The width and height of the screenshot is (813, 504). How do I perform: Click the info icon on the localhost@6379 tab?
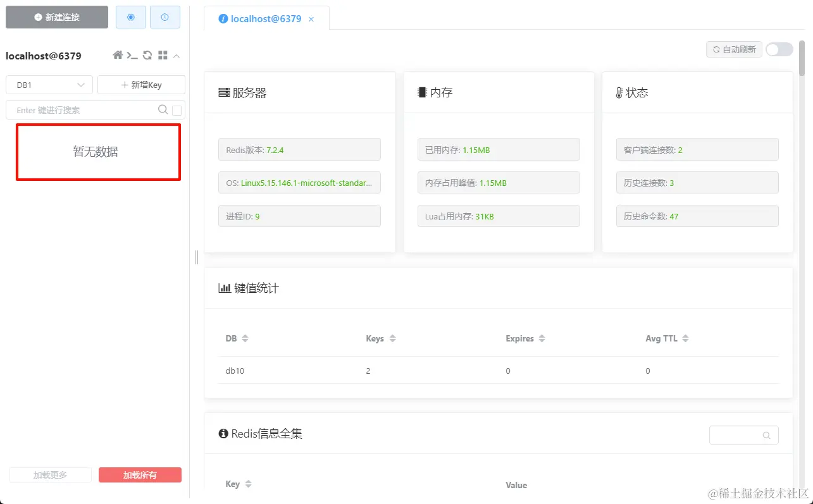click(x=223, y=19)
